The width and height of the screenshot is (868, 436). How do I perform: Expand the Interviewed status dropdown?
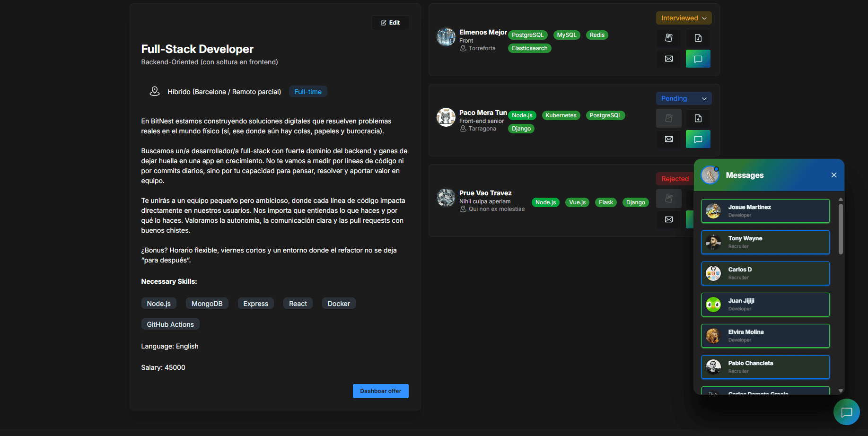(684, 18)
